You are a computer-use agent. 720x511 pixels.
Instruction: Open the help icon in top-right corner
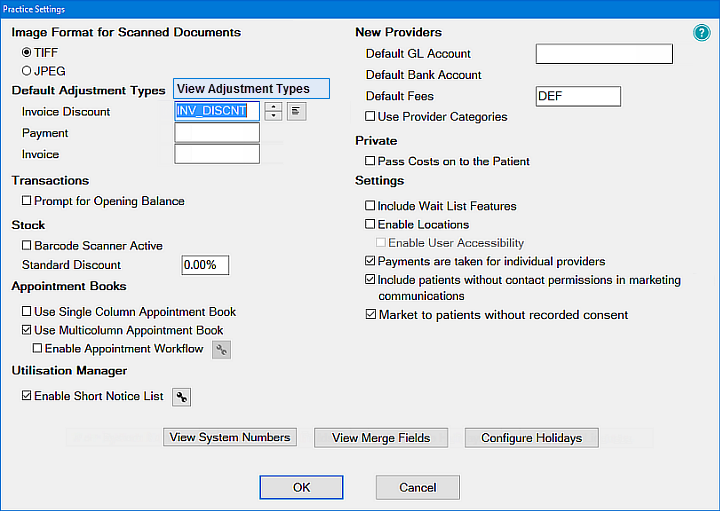702,33
